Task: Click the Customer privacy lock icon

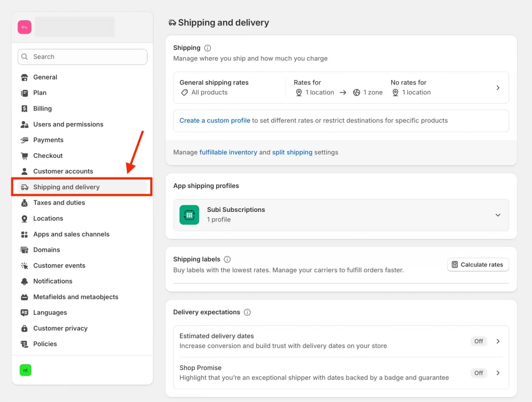Action: 24,328
